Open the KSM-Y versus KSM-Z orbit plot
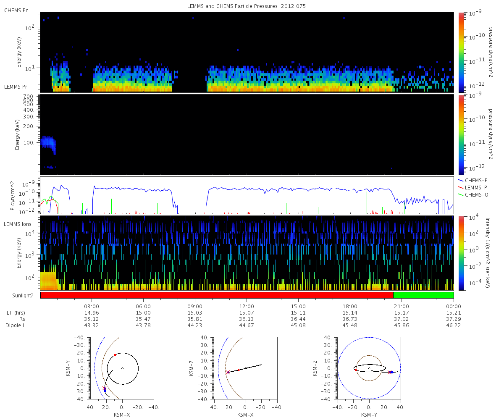 pos(369,368)
